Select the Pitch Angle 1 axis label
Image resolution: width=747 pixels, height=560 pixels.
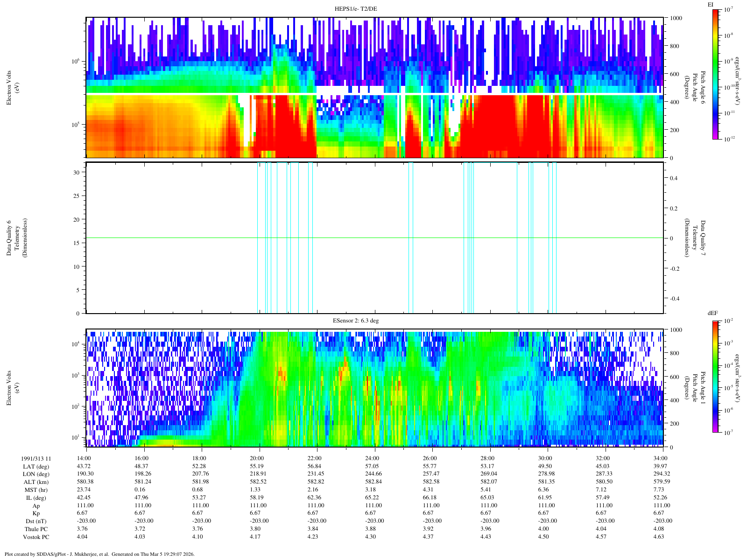click(696, 387)
